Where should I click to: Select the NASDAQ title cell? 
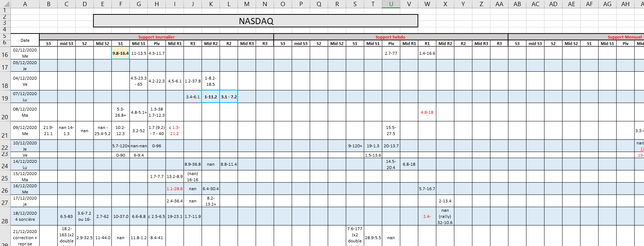256,21
